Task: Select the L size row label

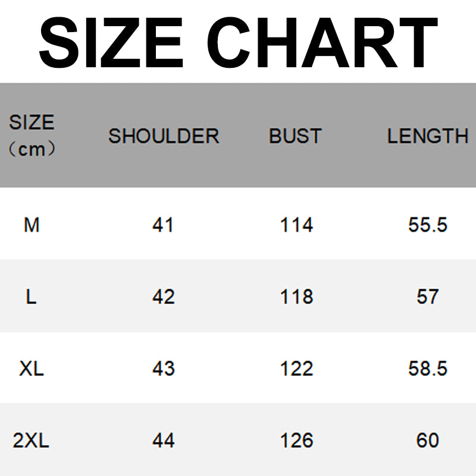Action: (32, 297)
